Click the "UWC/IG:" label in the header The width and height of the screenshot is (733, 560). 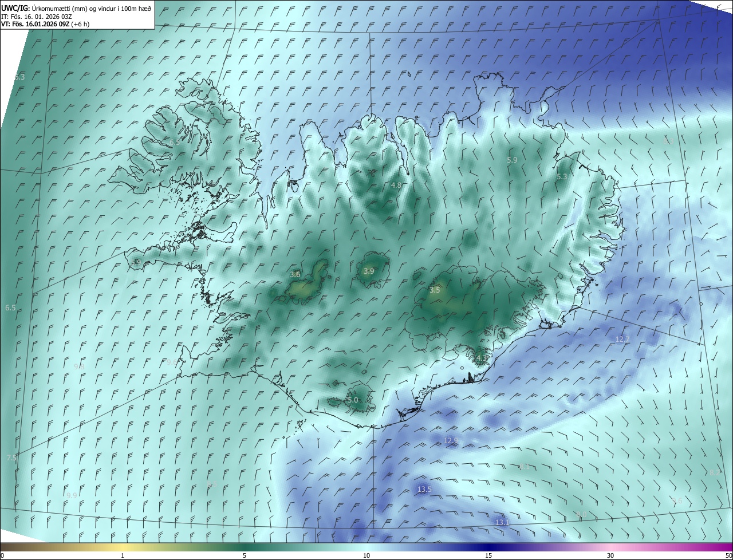(x=16, y=8)
